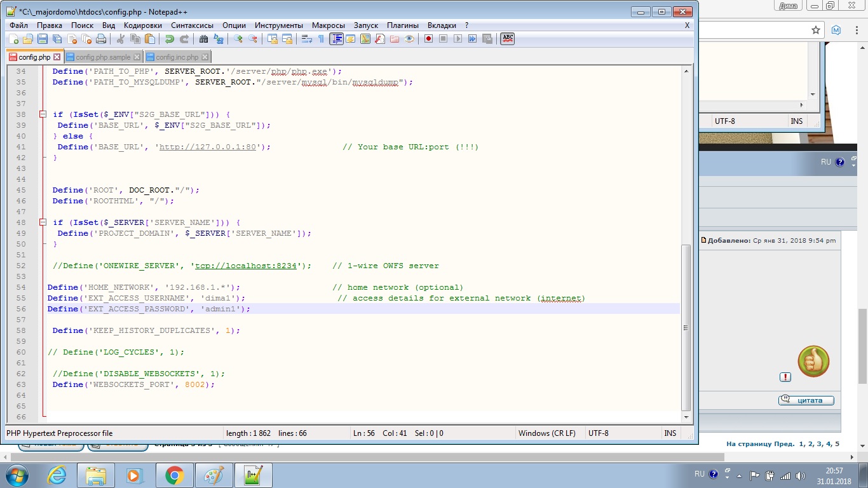868x488 pixels.
Task: Click the editor vertical scrollbar thumb
Action: pyautogui.click(x=686, y=327)
